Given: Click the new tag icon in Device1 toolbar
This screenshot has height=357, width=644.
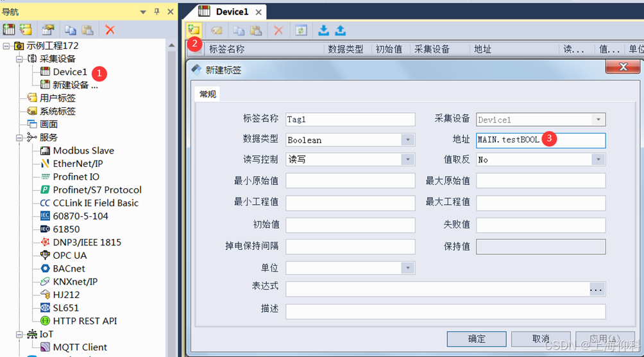Looking at the screenshot, I should pyautogui.click(x=194, y=30).
